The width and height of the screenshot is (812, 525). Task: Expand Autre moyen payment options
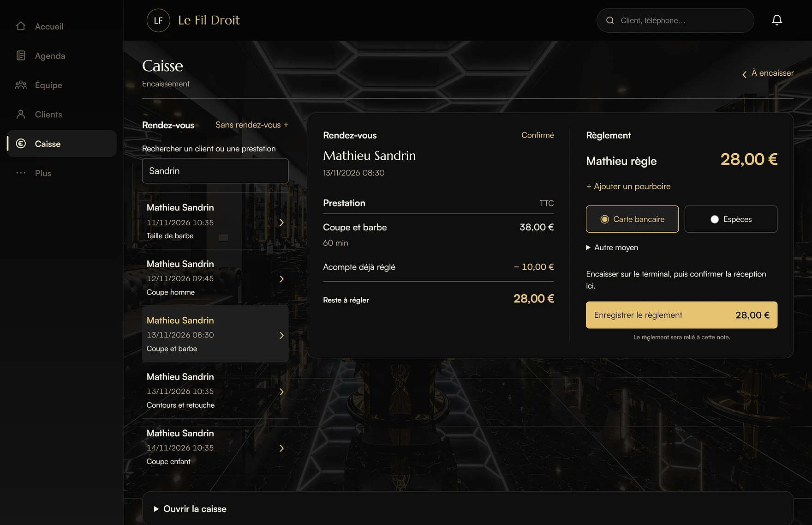pyautogui.click(x=612, y=247)
